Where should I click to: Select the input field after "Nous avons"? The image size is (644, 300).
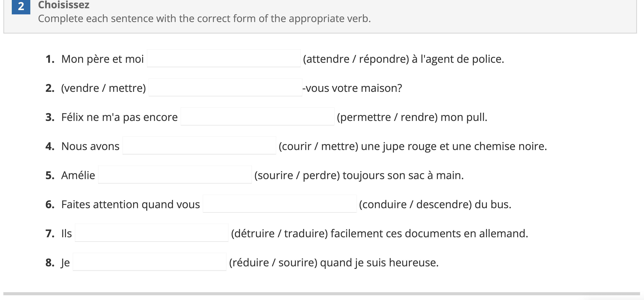coord(199,146)
